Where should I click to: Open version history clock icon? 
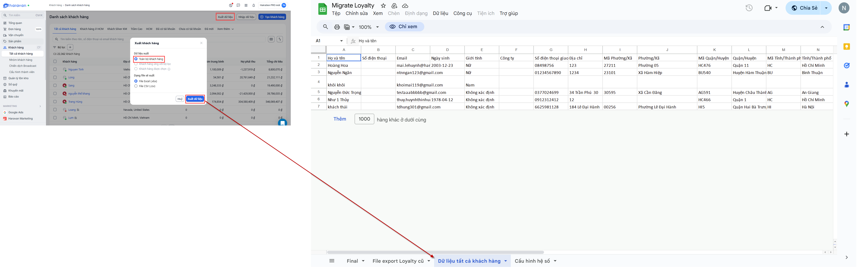pos(749,8)
